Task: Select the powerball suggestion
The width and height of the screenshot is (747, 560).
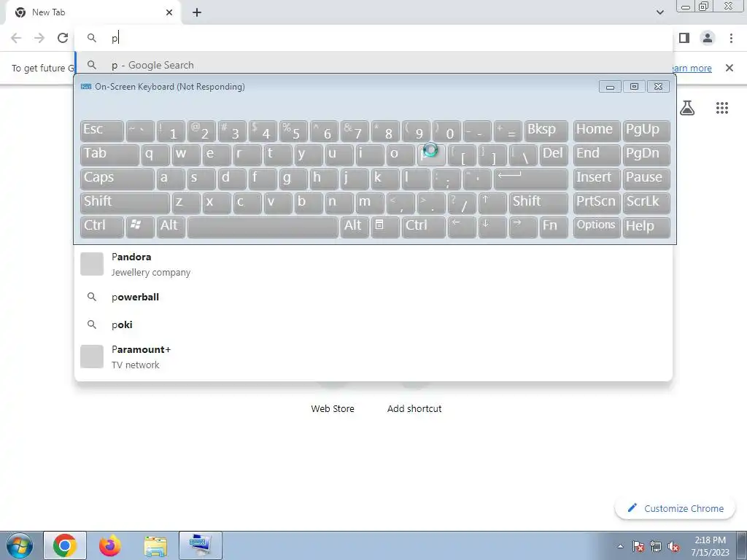Action: (x=373, y=297)
